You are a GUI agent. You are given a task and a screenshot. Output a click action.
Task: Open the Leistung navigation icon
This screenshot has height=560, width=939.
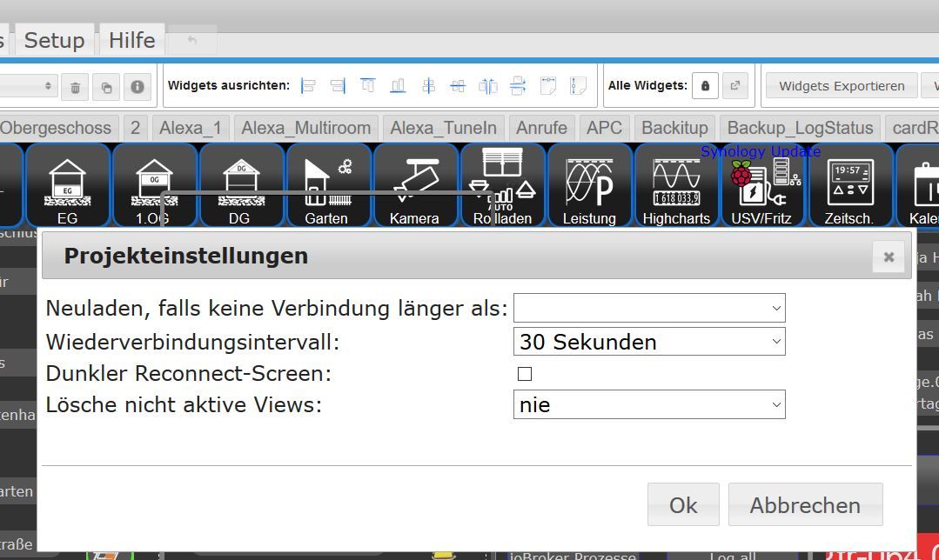(589, 185)
